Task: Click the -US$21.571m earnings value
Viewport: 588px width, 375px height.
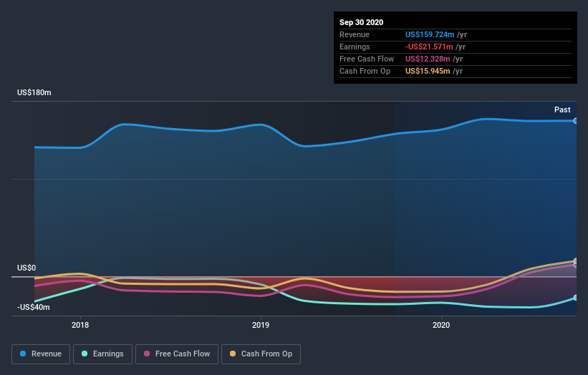Action: click(429, 47)
